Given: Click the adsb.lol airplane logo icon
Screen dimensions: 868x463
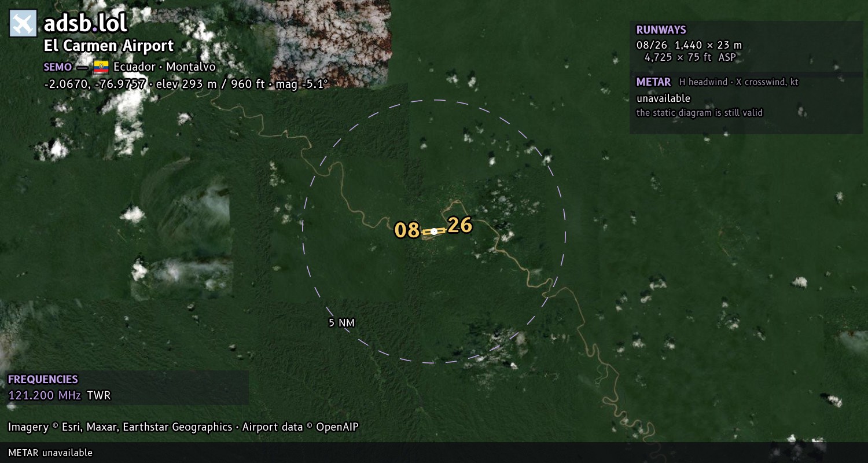Looking at the screenshot, I should (x=23, y=24).
